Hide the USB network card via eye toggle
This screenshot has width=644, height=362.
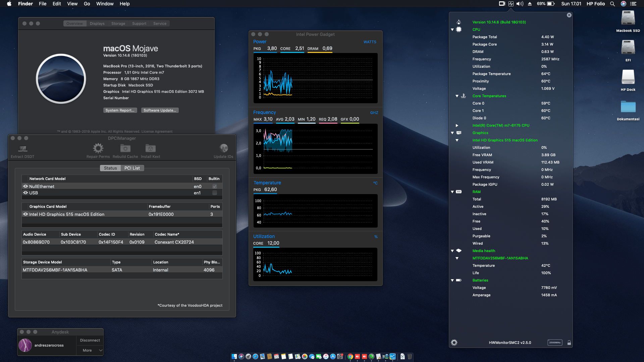click(25, 193)
